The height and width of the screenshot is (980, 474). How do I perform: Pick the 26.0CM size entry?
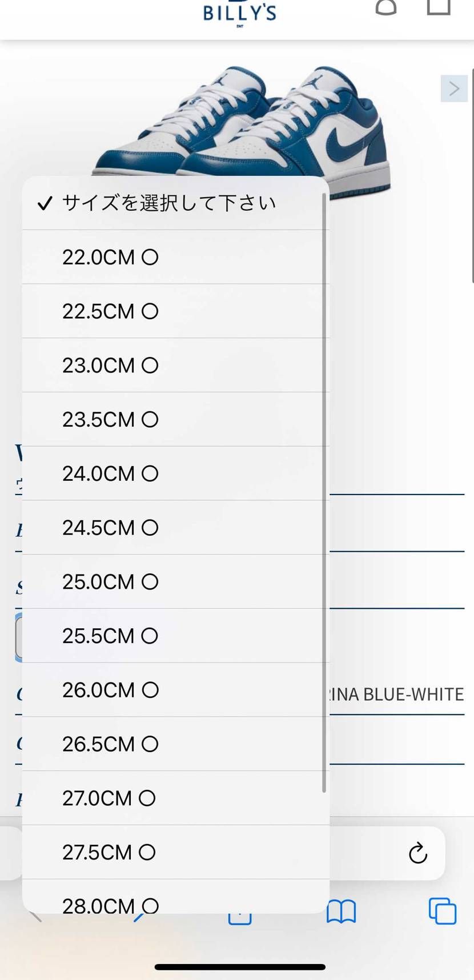coord(176,690)
